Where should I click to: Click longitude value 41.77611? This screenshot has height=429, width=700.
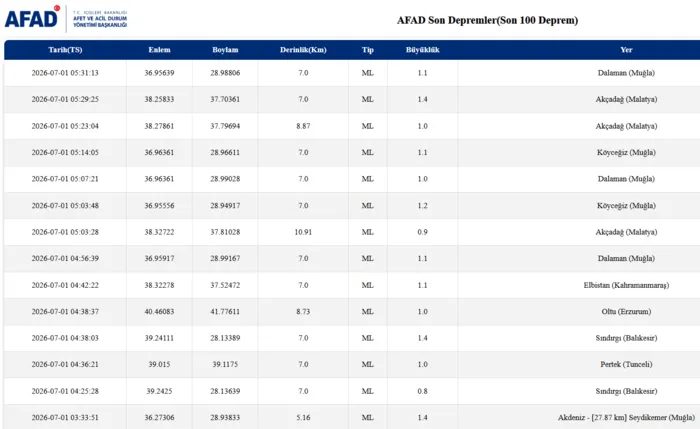tap(225, 311)
